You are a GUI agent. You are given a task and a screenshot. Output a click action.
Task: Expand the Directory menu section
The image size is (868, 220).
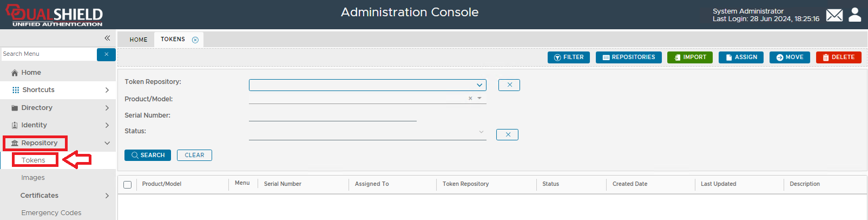58,108
